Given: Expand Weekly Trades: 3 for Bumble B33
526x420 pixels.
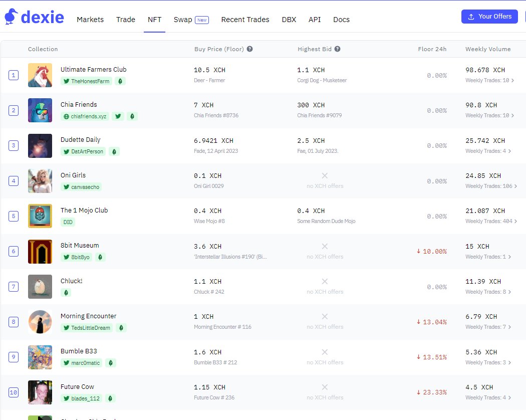Looking at the screenshot, I should pos(488,362).
